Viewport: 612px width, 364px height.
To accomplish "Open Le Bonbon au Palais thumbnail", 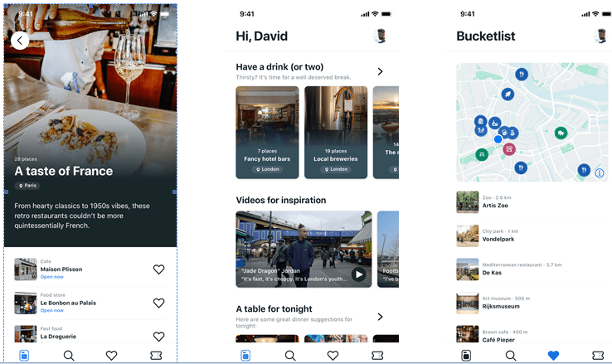I will tap(26, 303).
